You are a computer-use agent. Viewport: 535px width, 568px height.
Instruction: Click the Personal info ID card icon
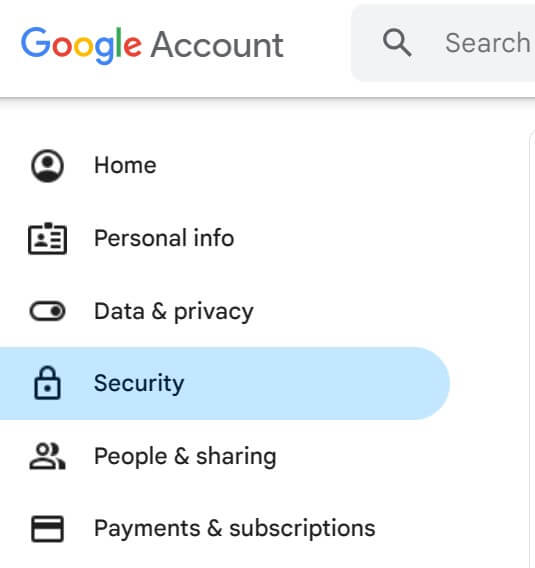(x=47, y=238)
